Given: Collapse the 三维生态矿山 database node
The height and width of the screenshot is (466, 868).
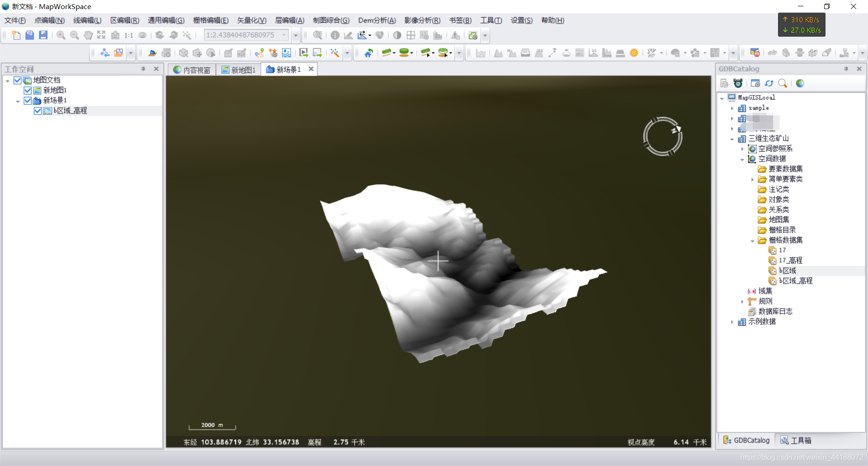Looking at the screenshot, I should coord(732,139).
